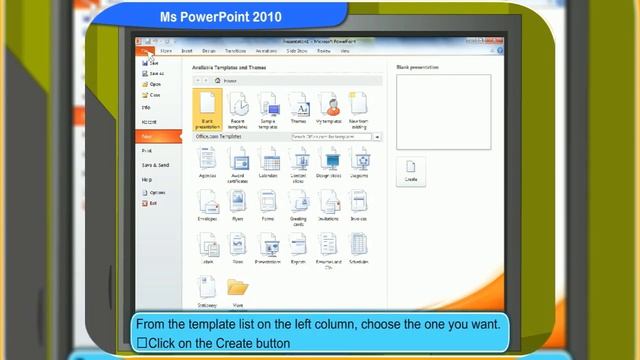Click Open in the backstage menu
The image size is (640, 360).
(151, 84)
